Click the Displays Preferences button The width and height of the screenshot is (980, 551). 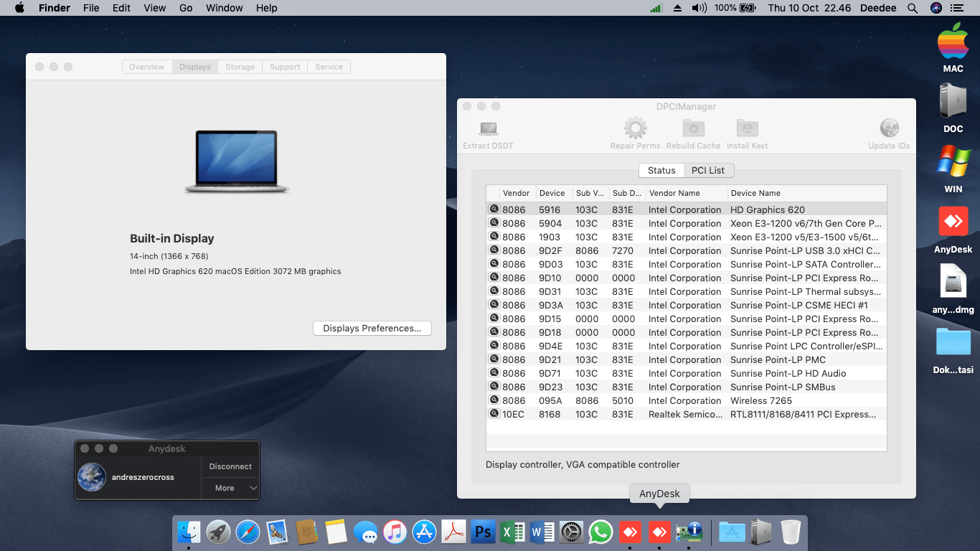tap(372, 328)
